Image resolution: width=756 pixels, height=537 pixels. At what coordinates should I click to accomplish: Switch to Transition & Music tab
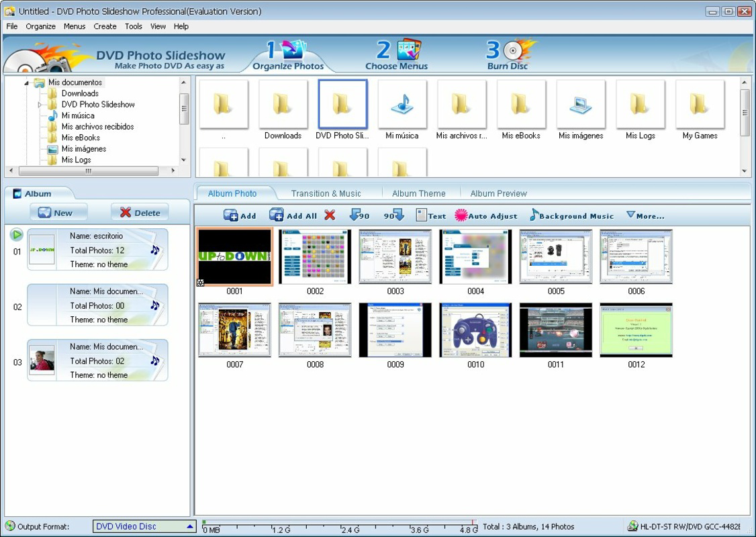[x=326, y=193]
